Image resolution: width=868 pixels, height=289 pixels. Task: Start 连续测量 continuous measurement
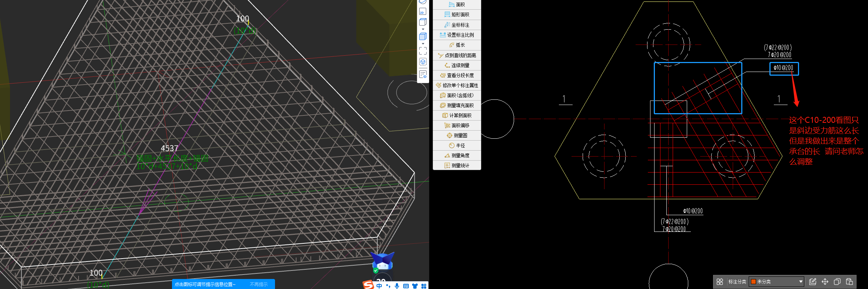tap(457, 65)
